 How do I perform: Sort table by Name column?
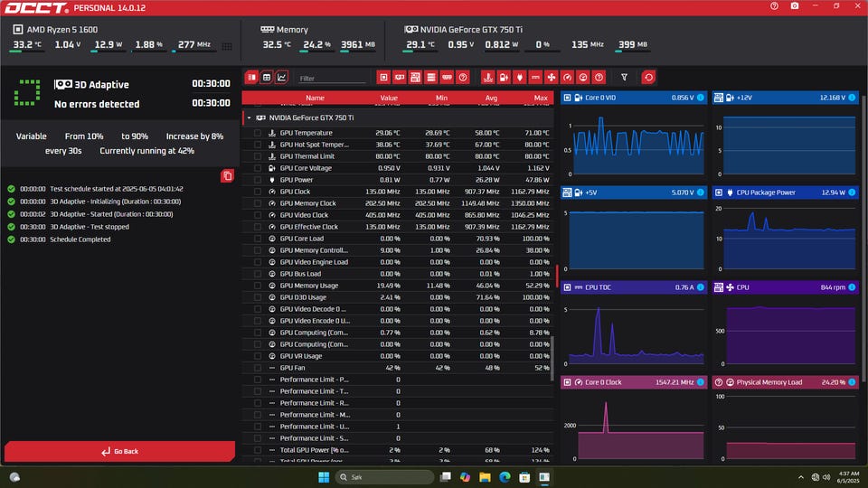pyautogui.click(x=315, y=98)
